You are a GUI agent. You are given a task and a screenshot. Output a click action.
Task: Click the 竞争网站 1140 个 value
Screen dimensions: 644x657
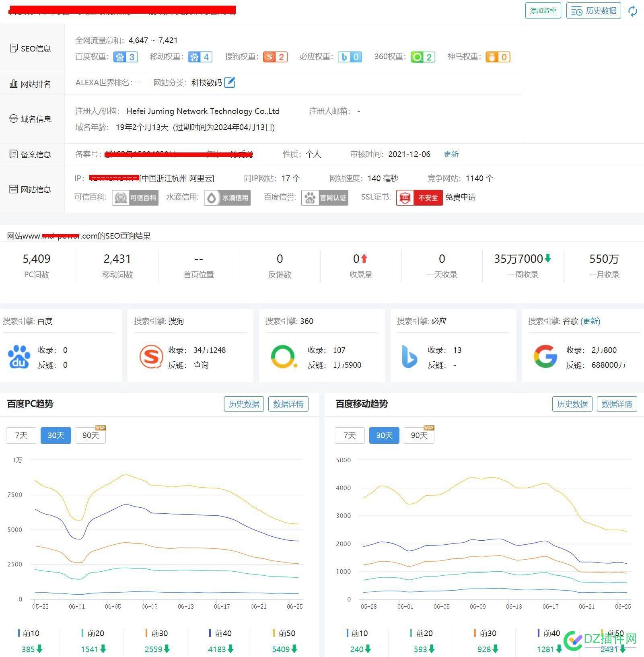point(479,178)
